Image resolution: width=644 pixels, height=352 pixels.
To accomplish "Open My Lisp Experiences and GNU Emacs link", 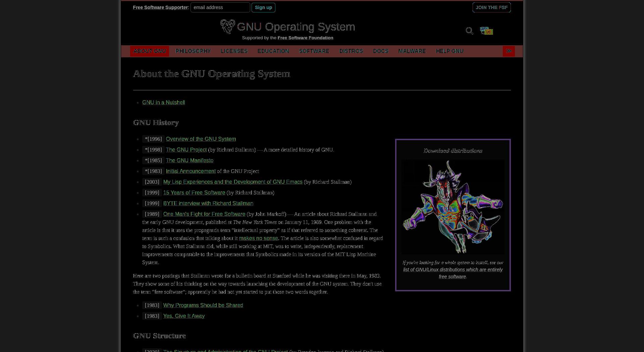I will tap(233, 182).
